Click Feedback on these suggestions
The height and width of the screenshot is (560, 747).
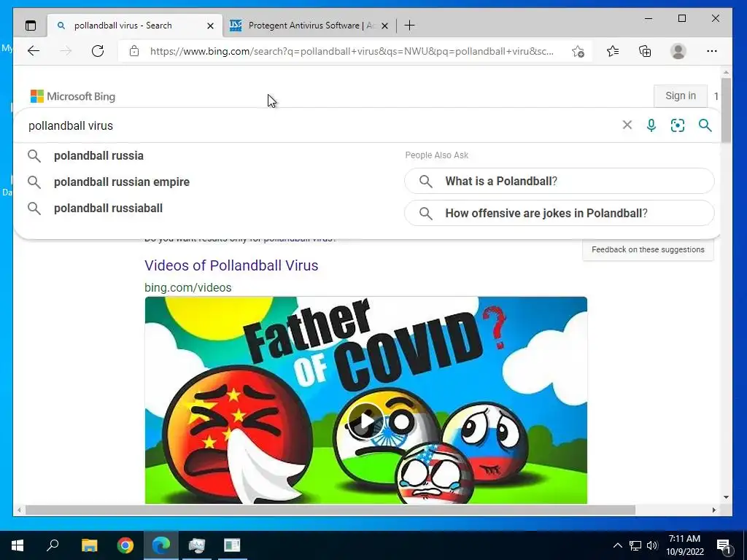point(648,249)
